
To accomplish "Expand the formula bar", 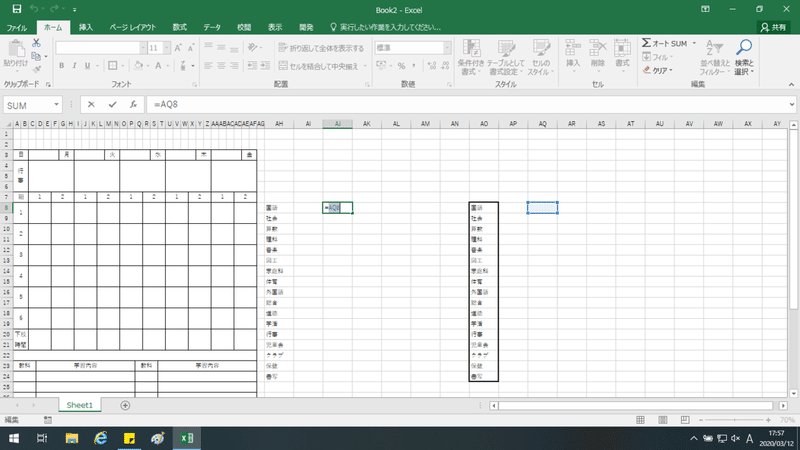I will click(791, 105).
